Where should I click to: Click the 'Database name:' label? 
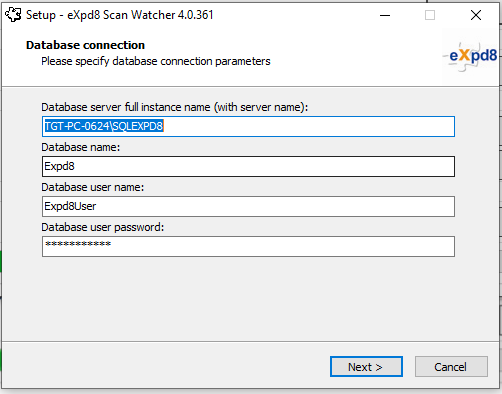tap(81, 147)
